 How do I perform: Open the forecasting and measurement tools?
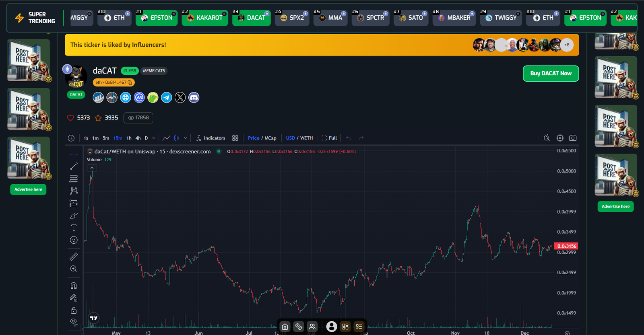point(74,203)
